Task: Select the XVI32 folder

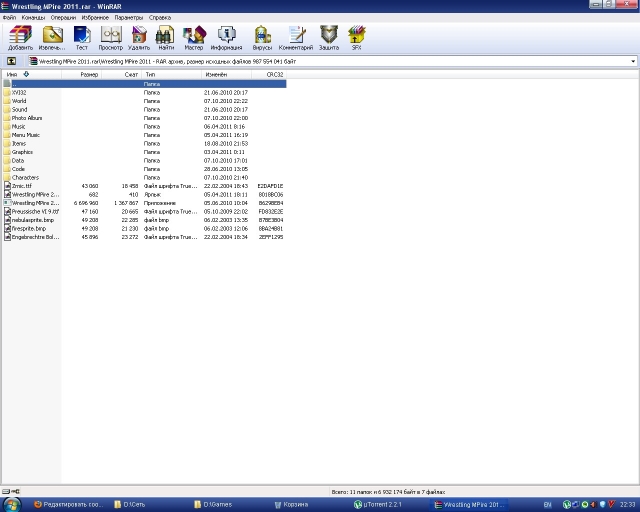Action: pyautogui.click(x=144, y=93)
